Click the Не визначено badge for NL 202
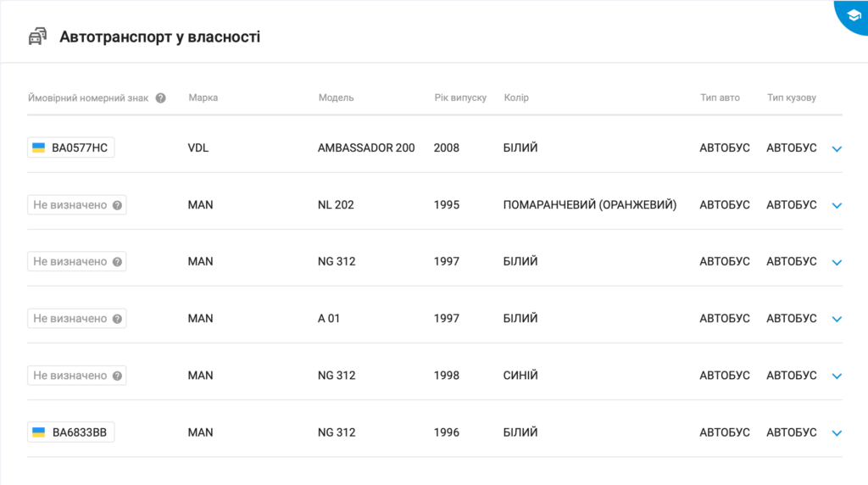Viewport: 868px width, 485px height. (77, 205)
